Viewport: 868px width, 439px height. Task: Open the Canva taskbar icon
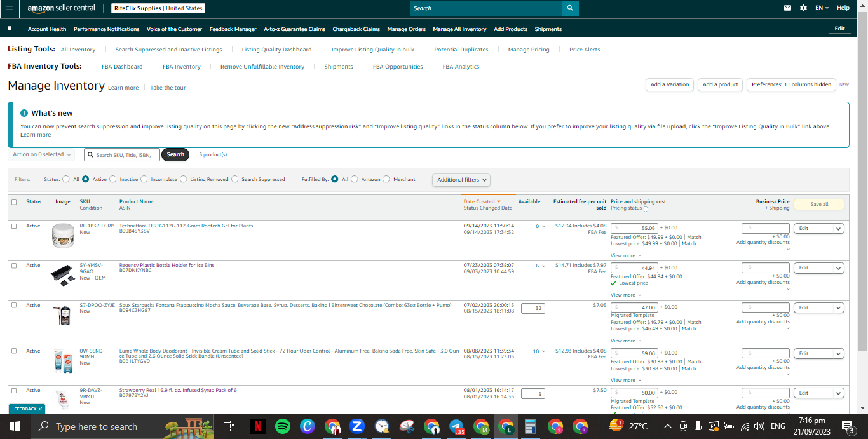click(308, 426)
